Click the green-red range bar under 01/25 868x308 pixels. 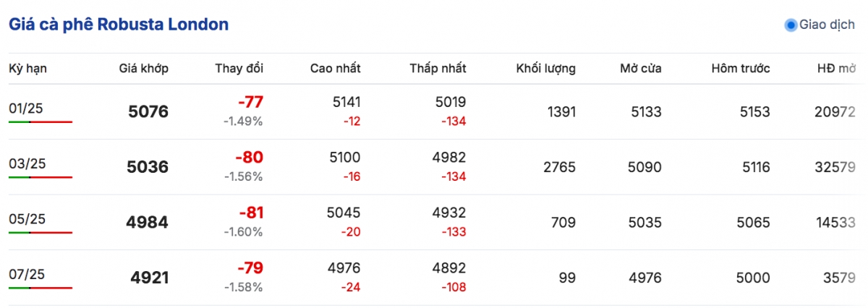41,122
